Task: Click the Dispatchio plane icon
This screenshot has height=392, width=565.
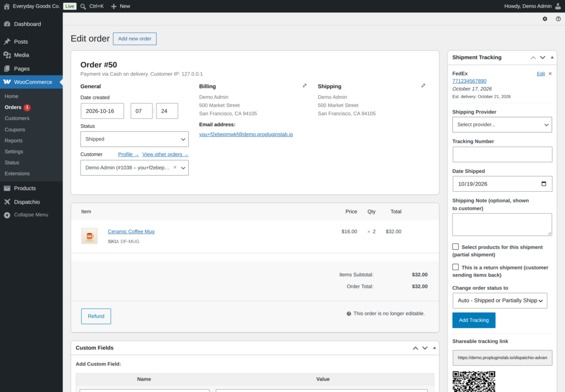Action: (7, 202)
